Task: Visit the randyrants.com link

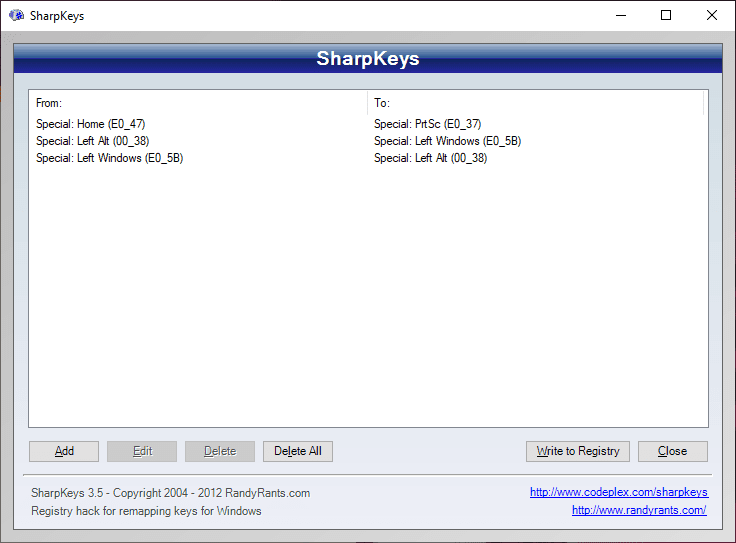Action: pyautogui.click(x=639, y=510)
